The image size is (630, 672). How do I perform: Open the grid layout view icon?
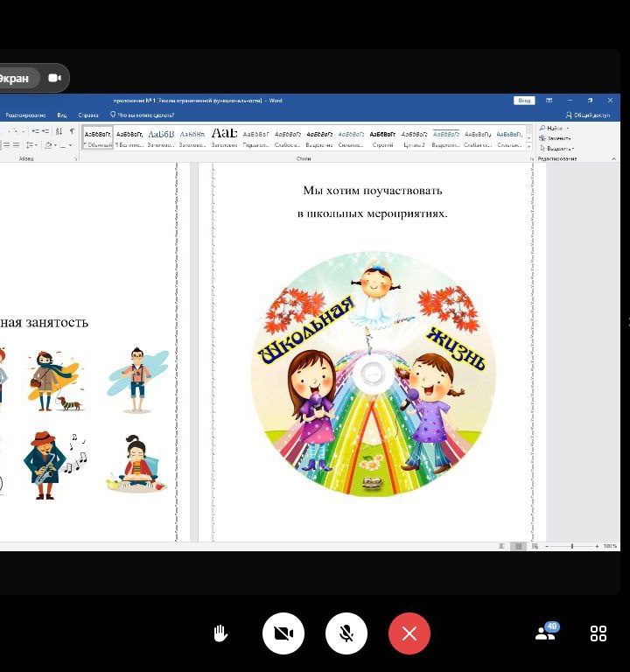pos(598,633)
